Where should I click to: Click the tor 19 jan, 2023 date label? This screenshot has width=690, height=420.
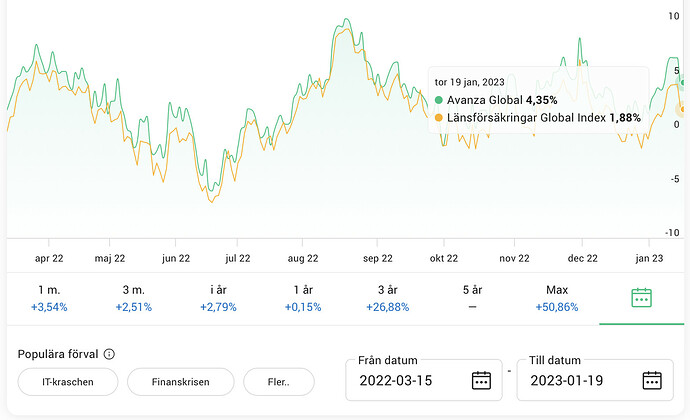click(x=470, y=82)
